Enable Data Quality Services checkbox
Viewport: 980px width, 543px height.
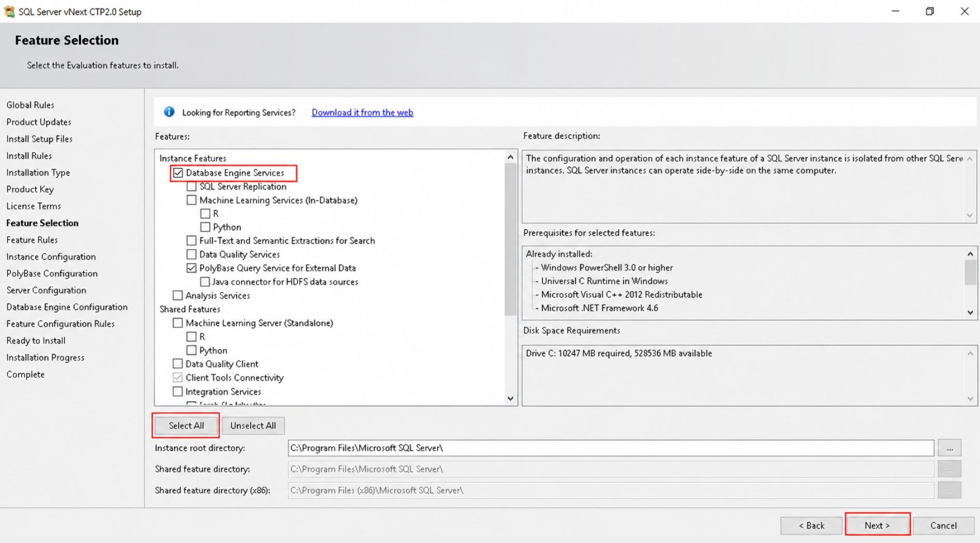pos(192,254)
